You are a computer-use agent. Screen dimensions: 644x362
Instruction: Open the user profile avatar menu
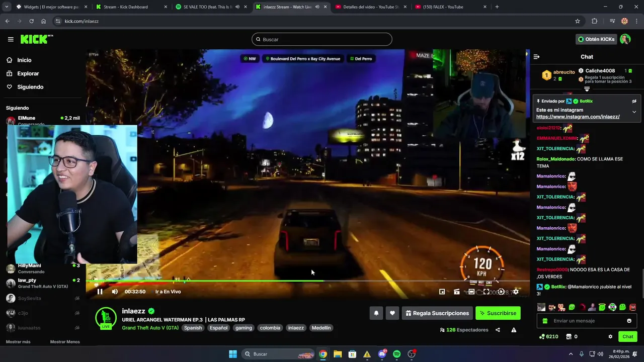[625, 39]
